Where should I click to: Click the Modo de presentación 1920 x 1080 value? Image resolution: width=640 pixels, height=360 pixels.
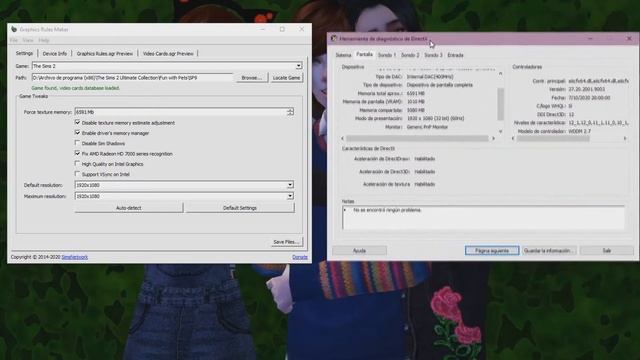coord(435,118)
